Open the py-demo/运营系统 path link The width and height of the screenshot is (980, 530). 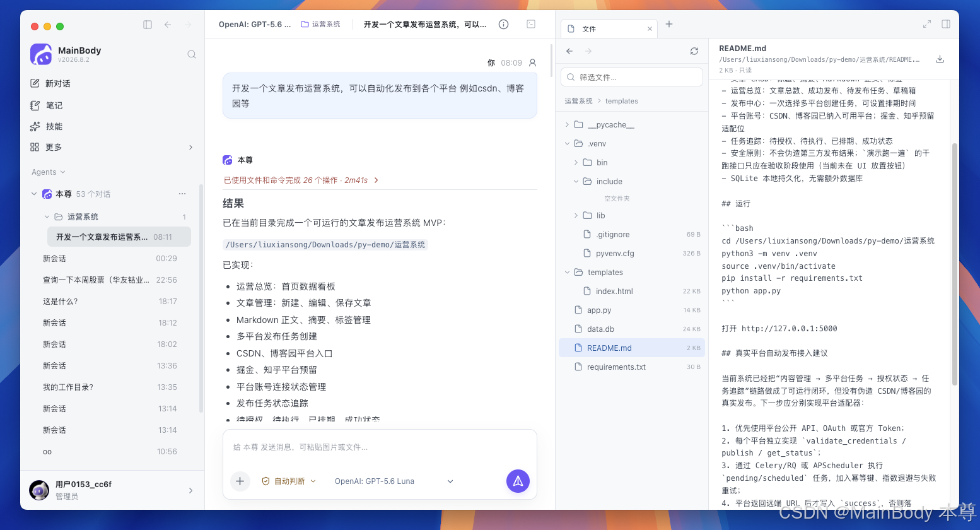click(x=325, y=245)
